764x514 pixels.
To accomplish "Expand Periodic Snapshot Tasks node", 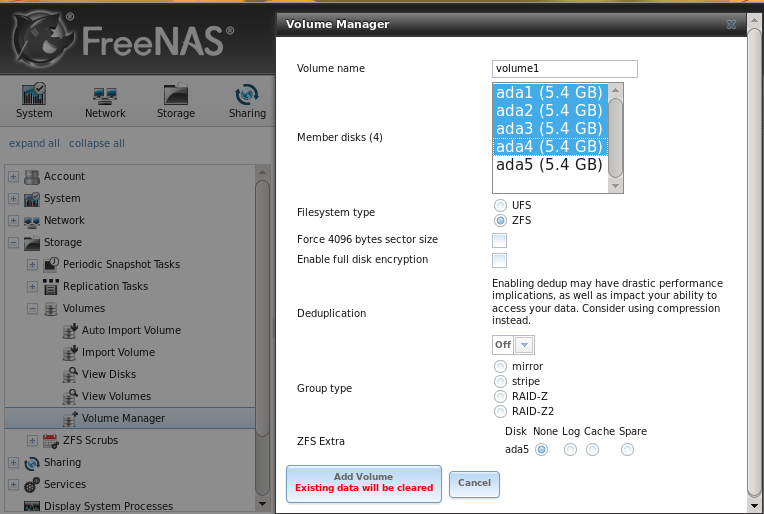I will coord(32,265).
